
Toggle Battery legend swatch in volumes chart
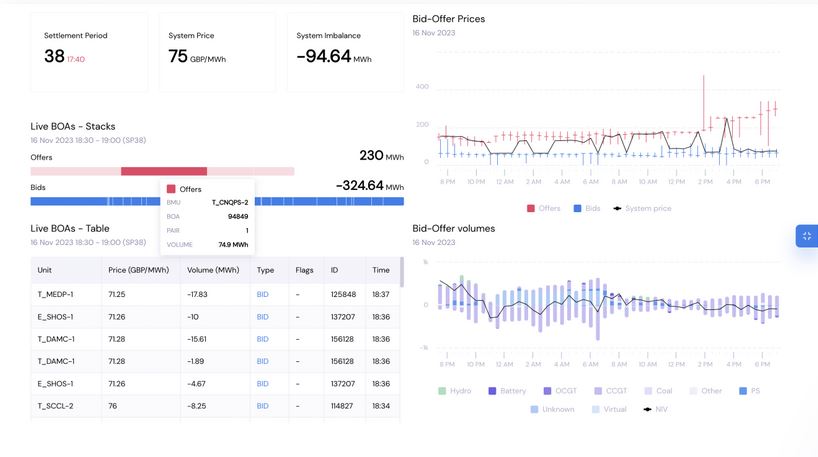(506, 391)
